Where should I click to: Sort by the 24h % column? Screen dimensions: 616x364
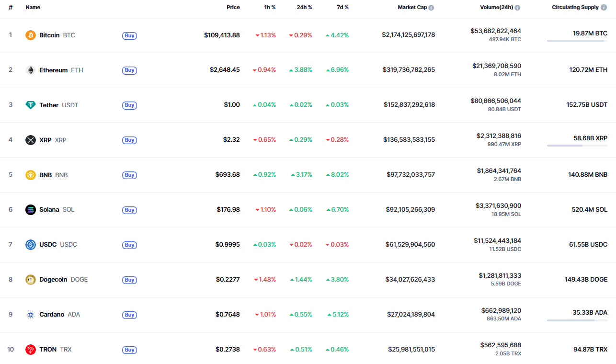point(304,8)
